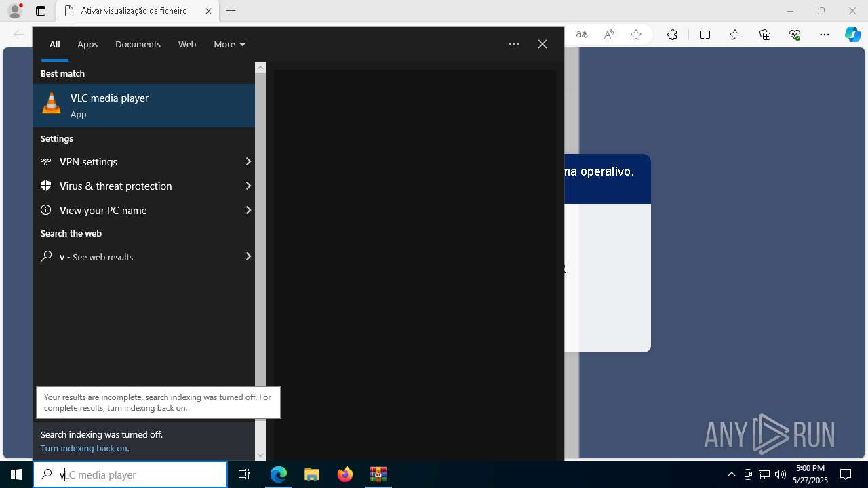Expand View your PC name chevron
Screen dimensions: 868x488
tap(248, 210)
